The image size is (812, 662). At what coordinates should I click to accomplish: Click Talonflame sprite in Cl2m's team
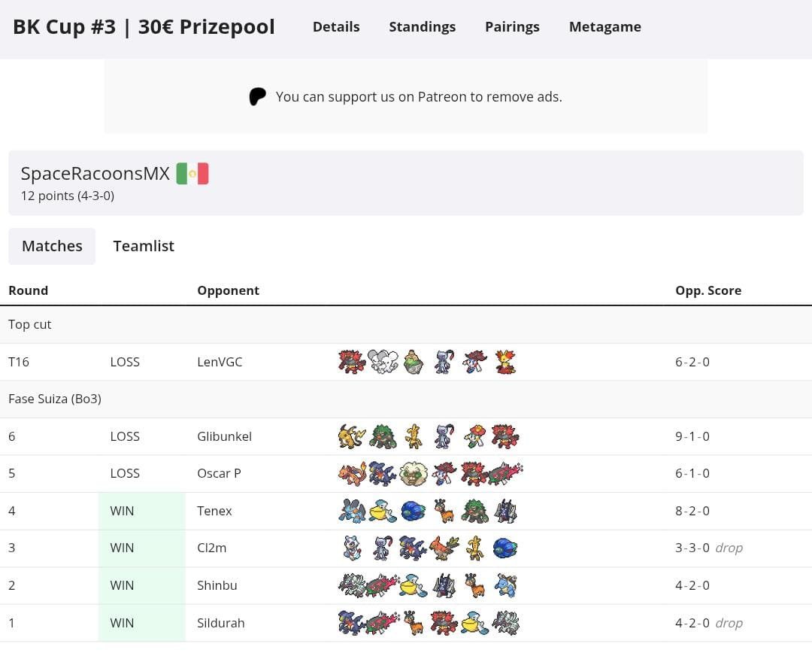coord(444,548)
